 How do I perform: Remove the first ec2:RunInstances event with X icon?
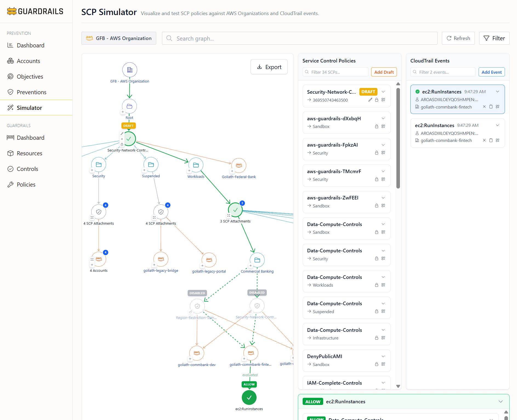point(484,107)
